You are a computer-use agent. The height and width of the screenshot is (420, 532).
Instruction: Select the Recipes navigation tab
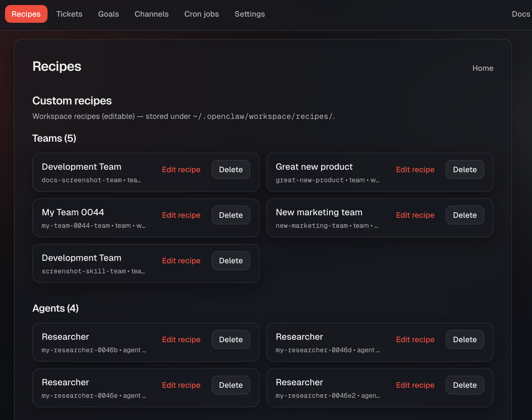click(x=26, y=14)
